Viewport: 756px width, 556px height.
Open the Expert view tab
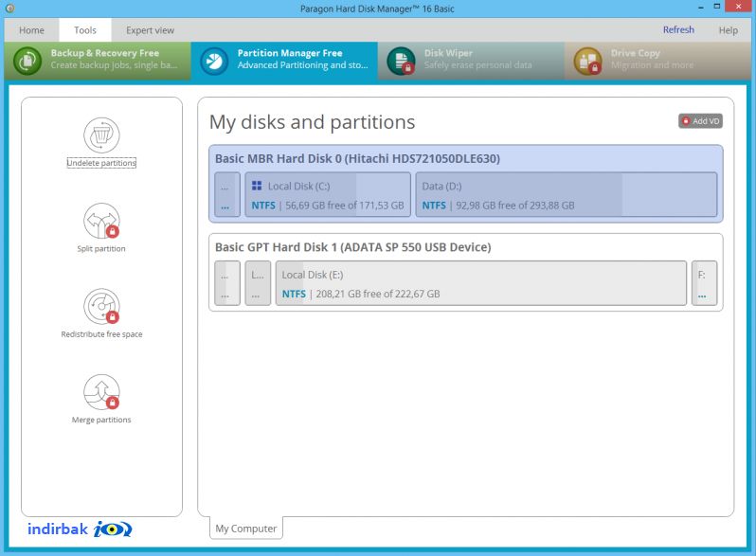click(150, 30)
